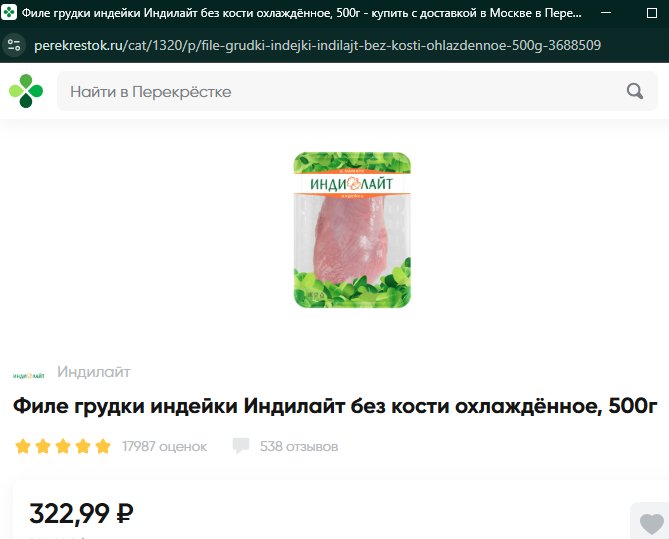The height and width of the screenshot is (539, 669).
Task: Add product to favorites with heart icon
Action: [x=652, y=523]
